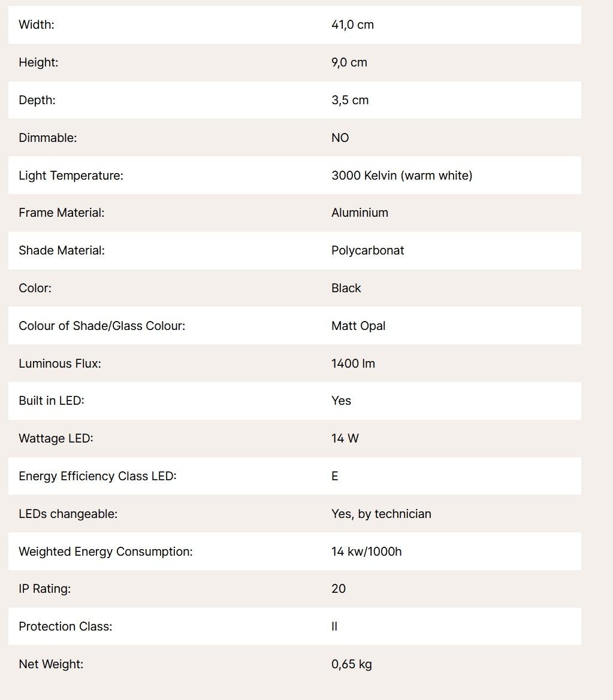Select Yes, by technician text

pos(381,514)
